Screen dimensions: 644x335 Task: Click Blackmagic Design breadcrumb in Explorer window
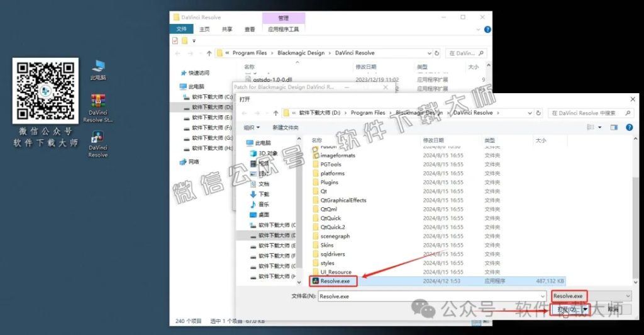click(x=301, y=53)
